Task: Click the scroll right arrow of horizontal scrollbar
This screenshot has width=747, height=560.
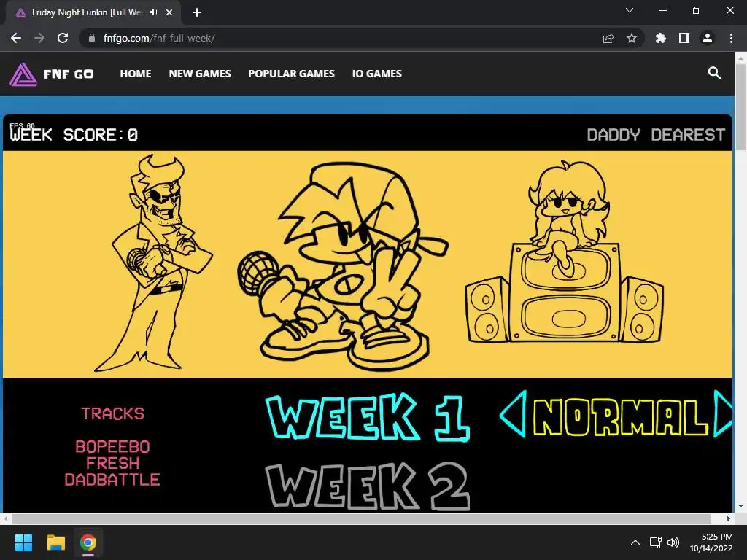Action: pyautogui.click(x=729, y=518)
